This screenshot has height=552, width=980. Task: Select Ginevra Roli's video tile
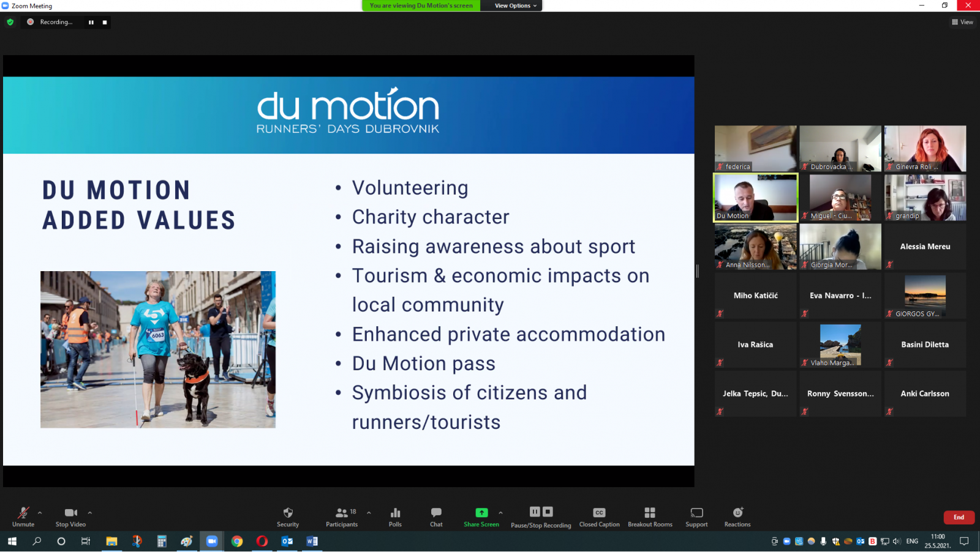click(925, 149)
